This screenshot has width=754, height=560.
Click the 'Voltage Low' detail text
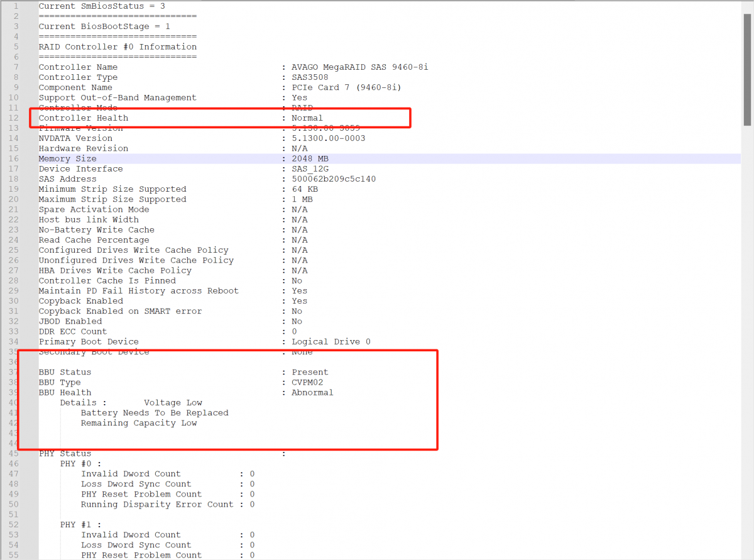click(x=173, y=403)
